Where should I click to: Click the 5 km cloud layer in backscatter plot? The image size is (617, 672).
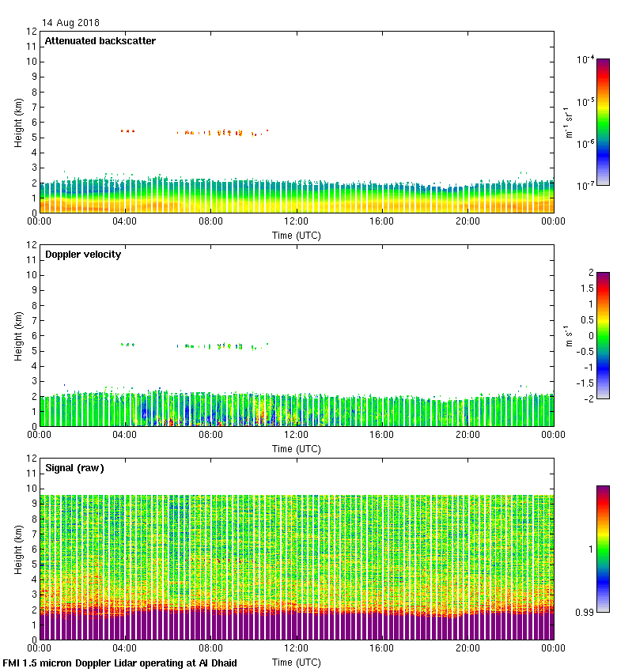(x=214, y=133)
